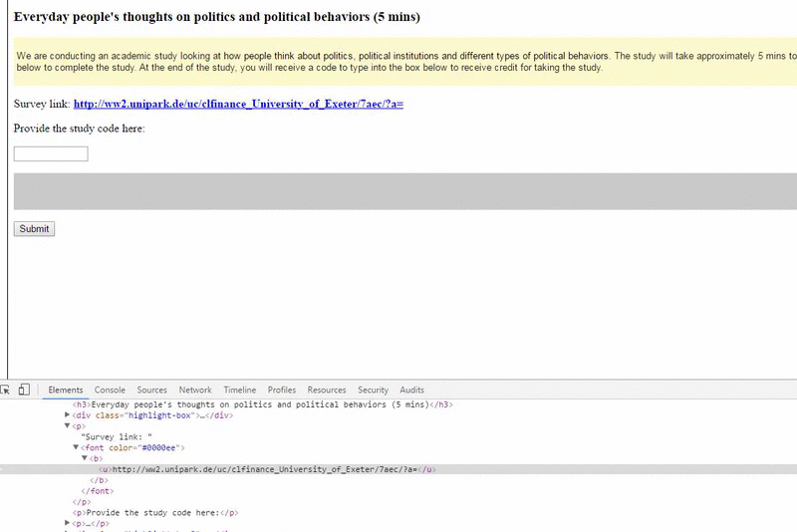
Task: Select the font color="#0000ee" tag line
Action: [133, 447]
